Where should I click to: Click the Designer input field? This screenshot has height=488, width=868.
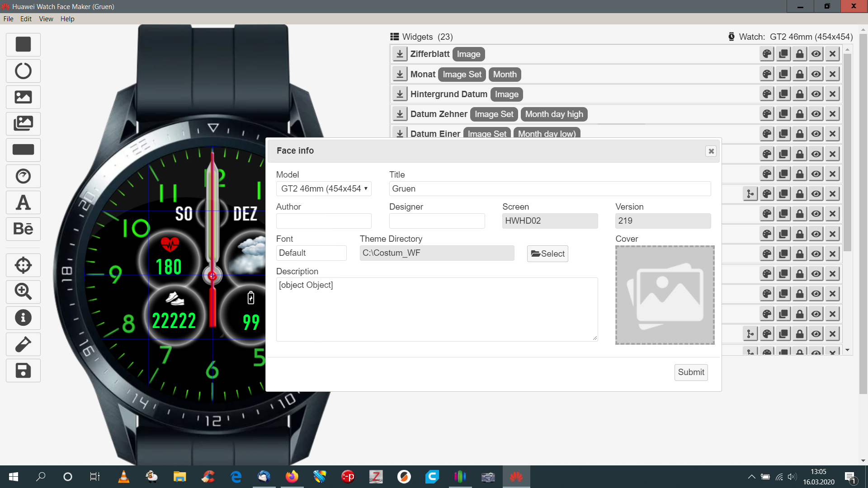pyautogui.click(x=437, y=221)
